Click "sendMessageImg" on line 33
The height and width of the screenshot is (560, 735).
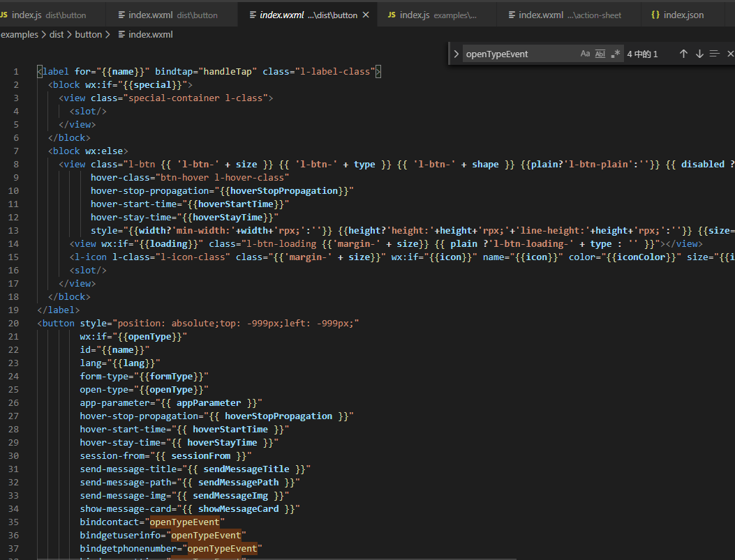[230, 495]
